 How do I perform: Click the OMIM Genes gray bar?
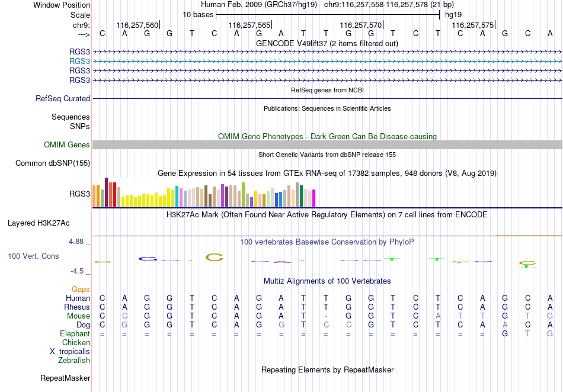(327, 145)
